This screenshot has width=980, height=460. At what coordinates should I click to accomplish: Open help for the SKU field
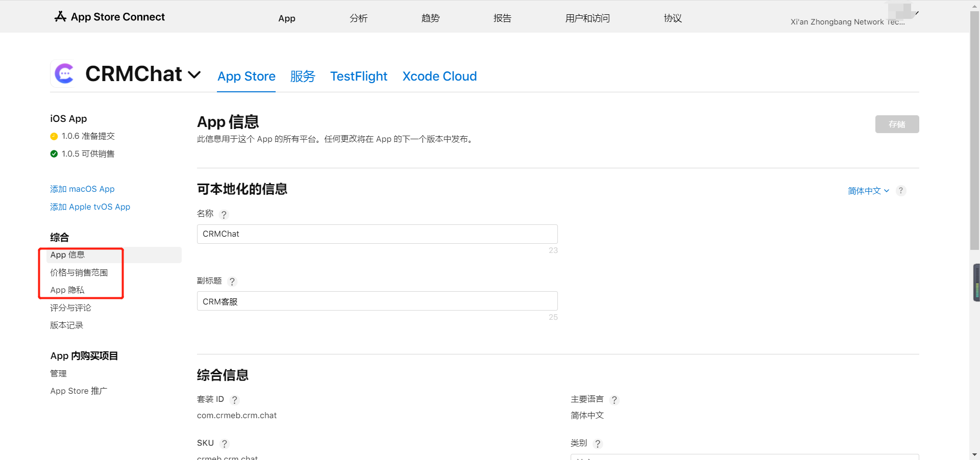tap(225, 443)
